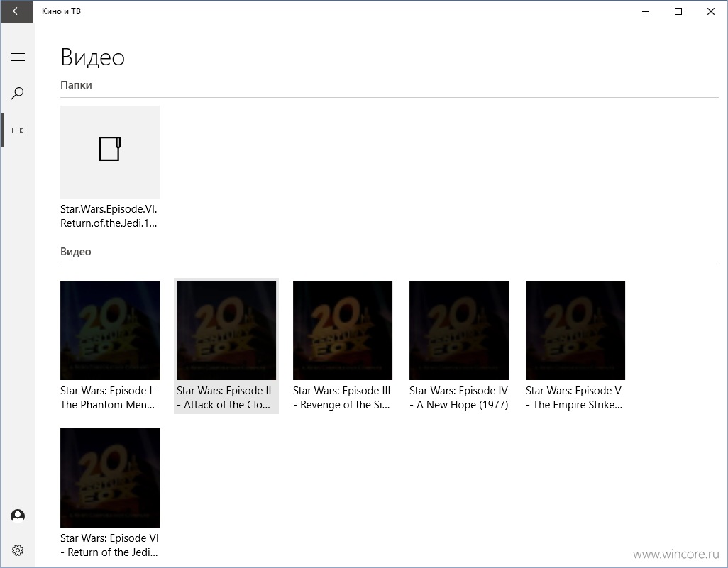The image size is (728, 568).
Task: Click the 'Star Wars: Episode III' title text
Action: coord(342,398)
